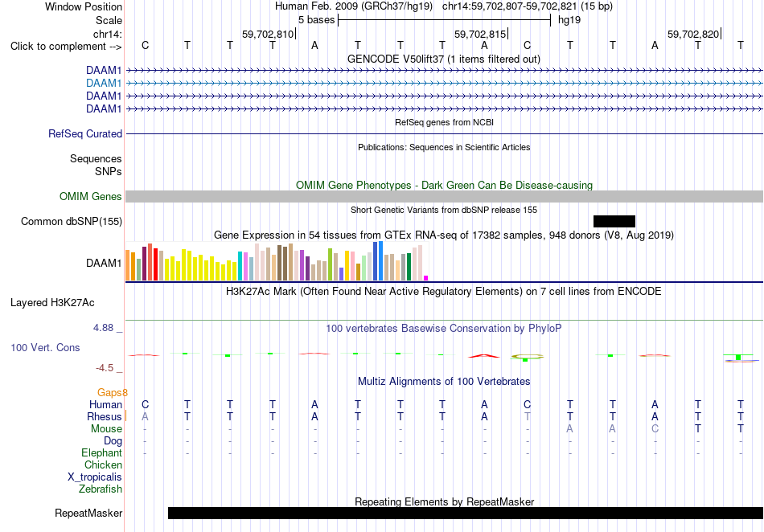Select the Dog alignment row label
Image resolution: width=764 pixels, height=532 pixels.
pyautogui.click(x=113, y=440)
